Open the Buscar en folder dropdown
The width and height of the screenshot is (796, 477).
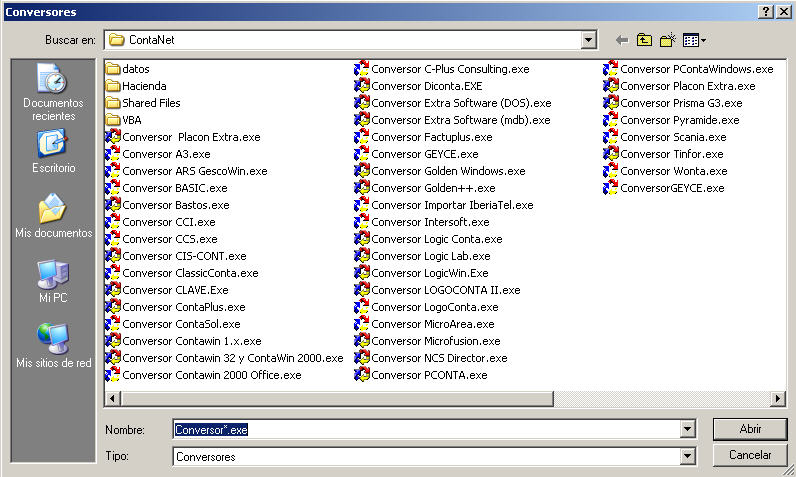click(x=588, y=40)
